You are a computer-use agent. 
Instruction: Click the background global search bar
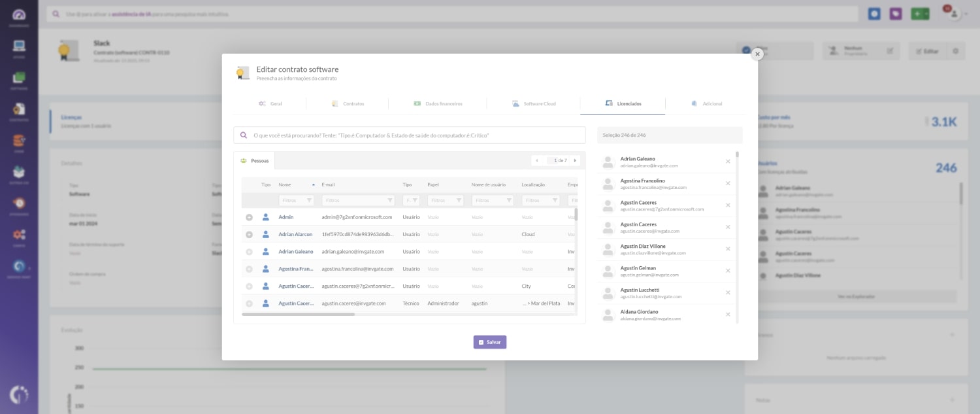[452, 14]
